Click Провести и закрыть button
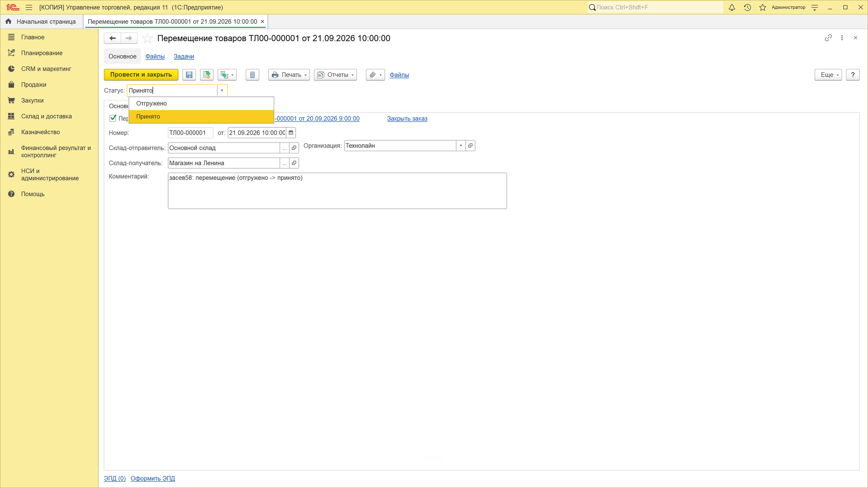Image resolution: width=868 pixels, height=488 pixels. (x=141, y=75)
